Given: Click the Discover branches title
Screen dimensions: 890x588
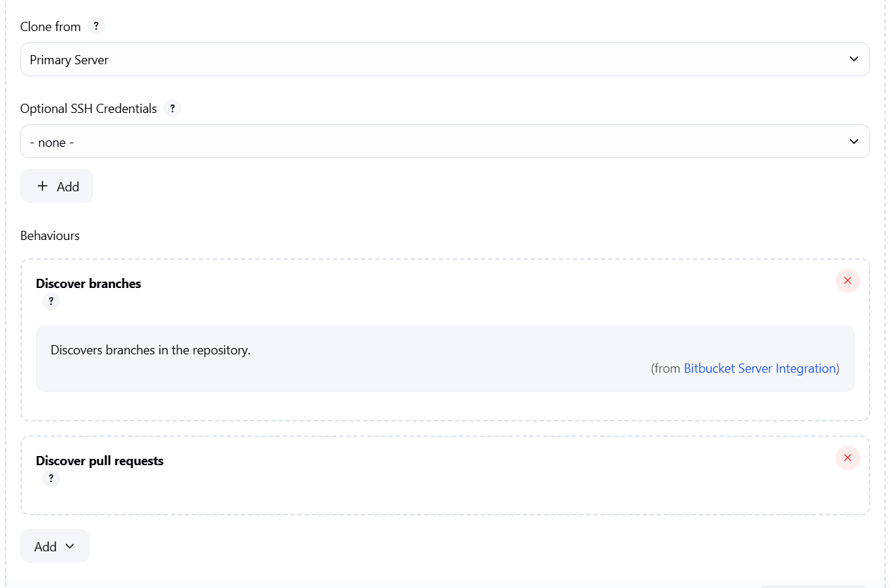Looking at the screenshot, I should pyautogui.click(x=88, y=284).
